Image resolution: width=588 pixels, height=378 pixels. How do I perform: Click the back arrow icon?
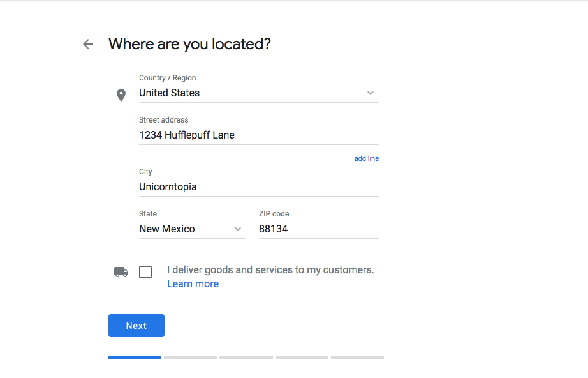tap(87, 43)
